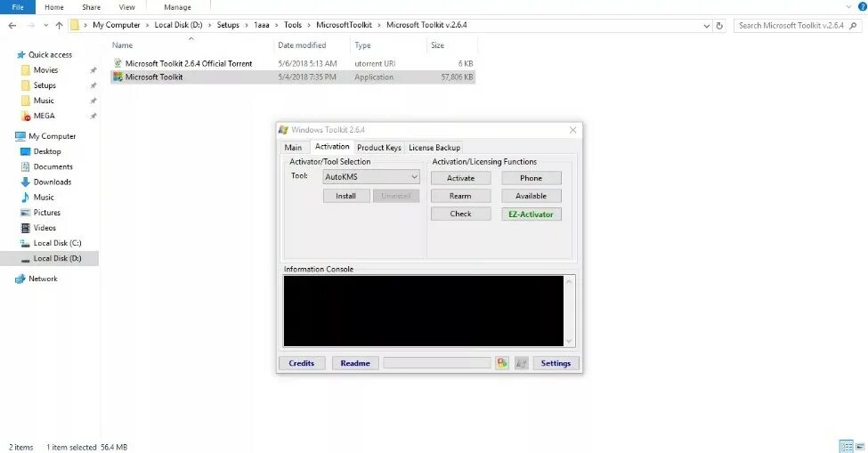Open Network in navigation pane

[43, 279]
